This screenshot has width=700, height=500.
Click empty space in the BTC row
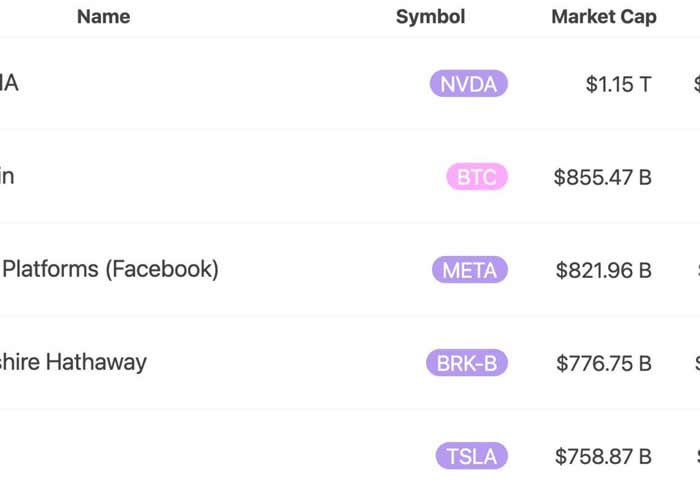(x=223, y=177)
